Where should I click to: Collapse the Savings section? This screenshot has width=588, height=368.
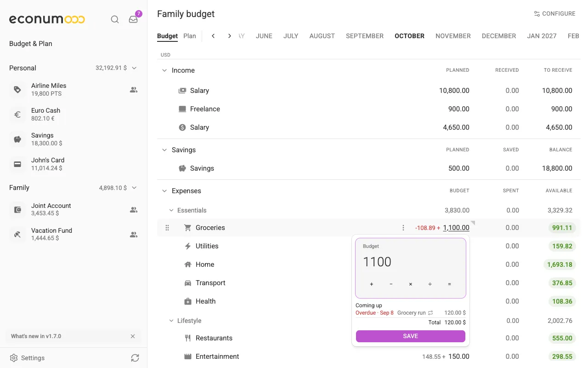click(x=164, y=150)
